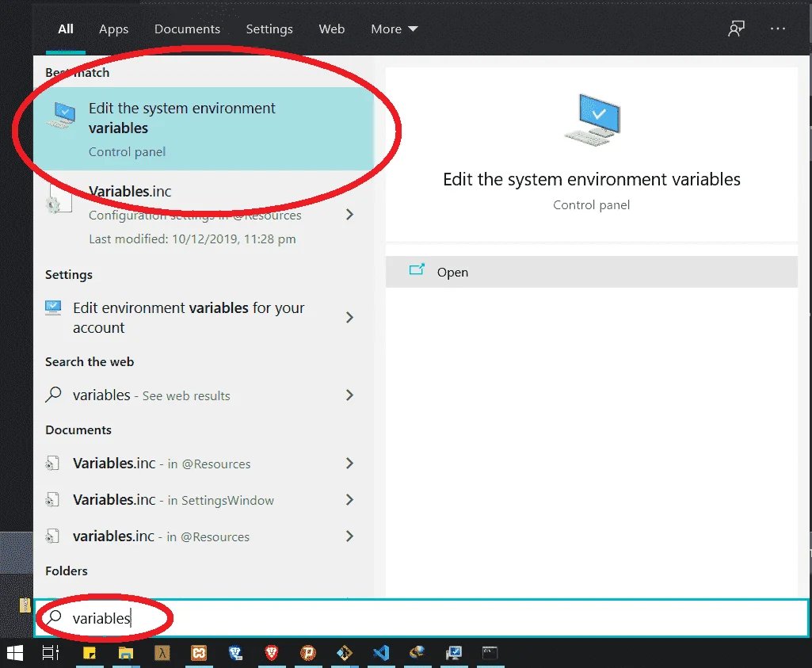Open the Windows Start button
Image resolution: width=812 pixels, height=668 pixels.
(x=15, y=653)
